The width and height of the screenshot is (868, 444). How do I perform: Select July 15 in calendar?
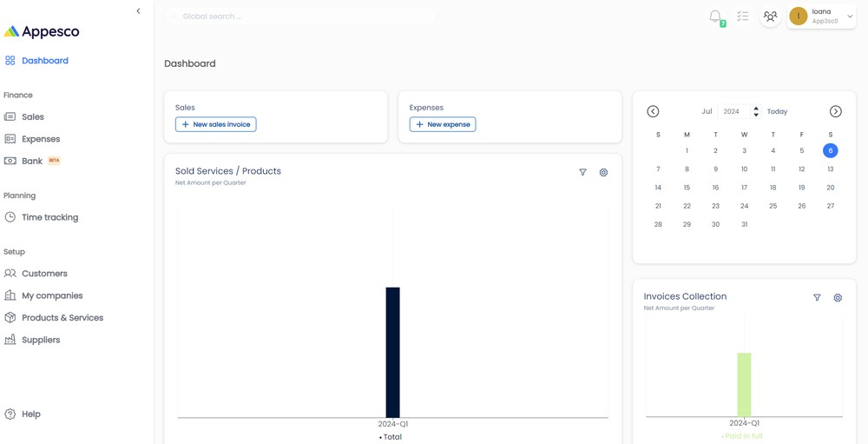click(x=687, y=188)
